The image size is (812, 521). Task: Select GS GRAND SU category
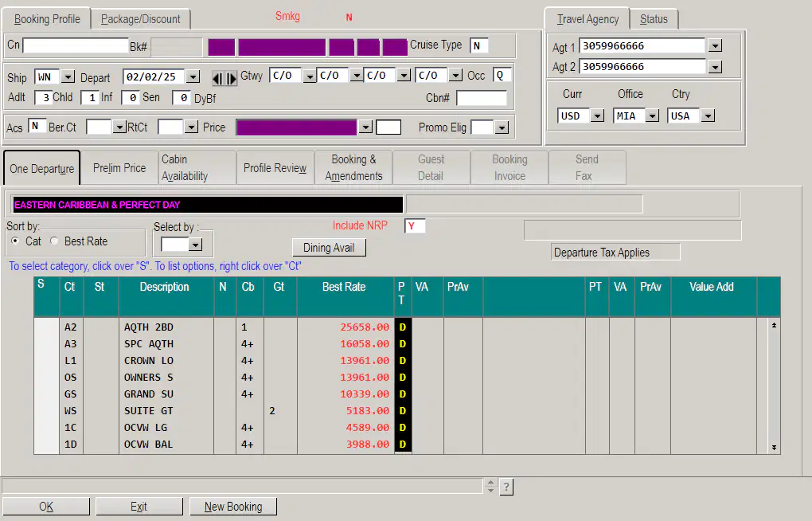click(x=46, y=394)
